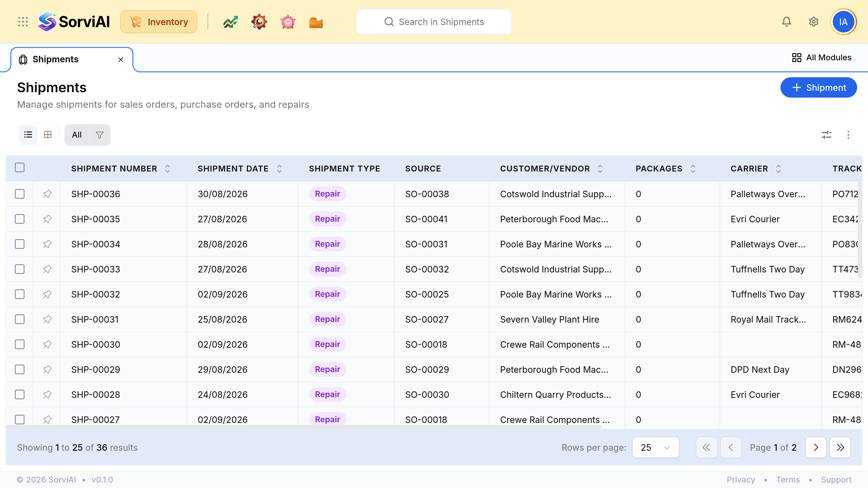Sort by Shipment Number column
868x488 pixels.
(167, 169)
